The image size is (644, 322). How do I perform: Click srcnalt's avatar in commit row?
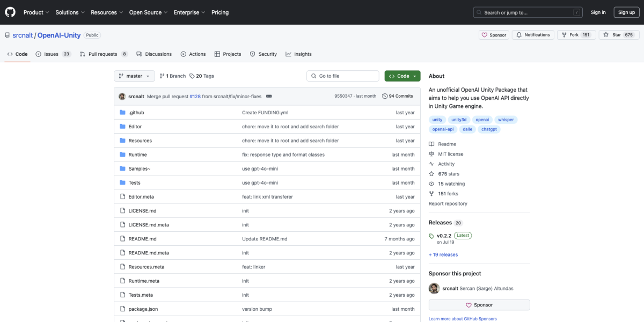click(122, 96)
